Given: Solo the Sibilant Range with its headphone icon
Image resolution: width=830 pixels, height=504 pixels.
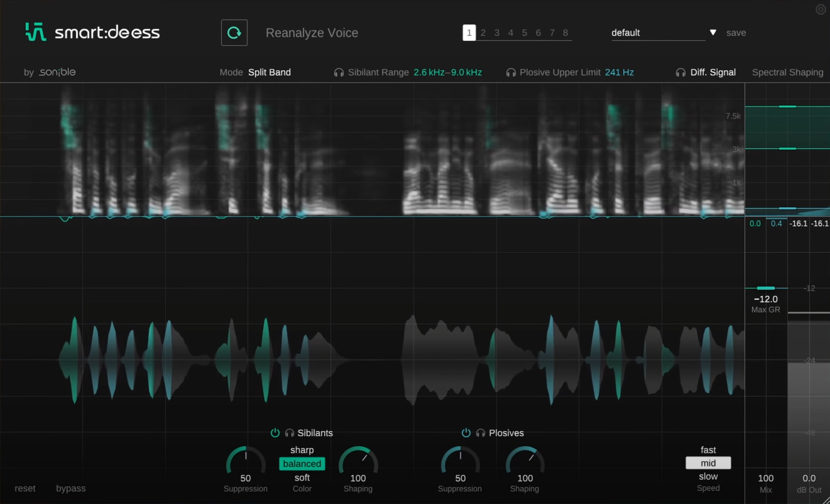Looking at the screenshot, I should click(339, 72).
